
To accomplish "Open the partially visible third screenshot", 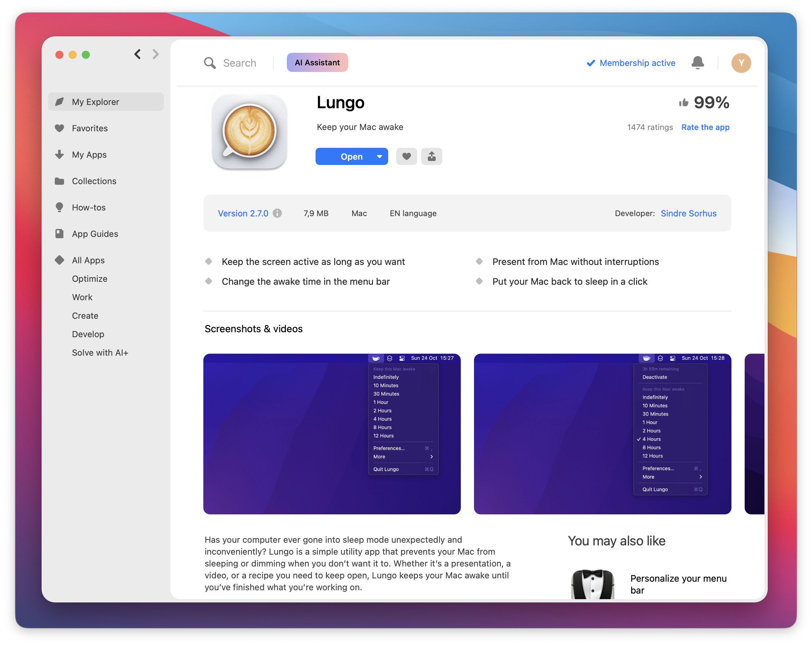I will coord(754,434).
